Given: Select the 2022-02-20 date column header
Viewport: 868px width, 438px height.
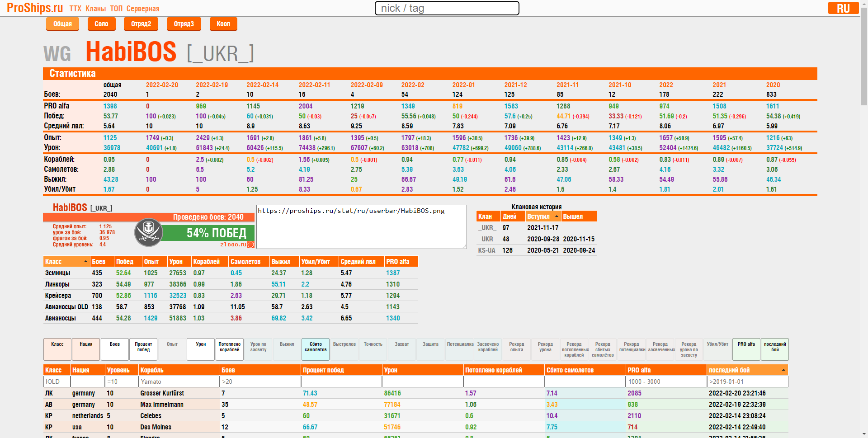Looking at the screenshot, I should (x=162, y=85).
